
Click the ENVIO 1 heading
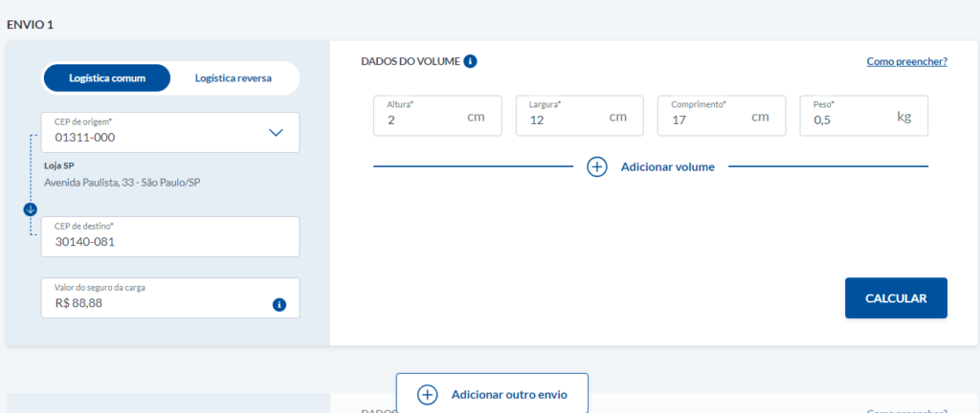[30, 24]
